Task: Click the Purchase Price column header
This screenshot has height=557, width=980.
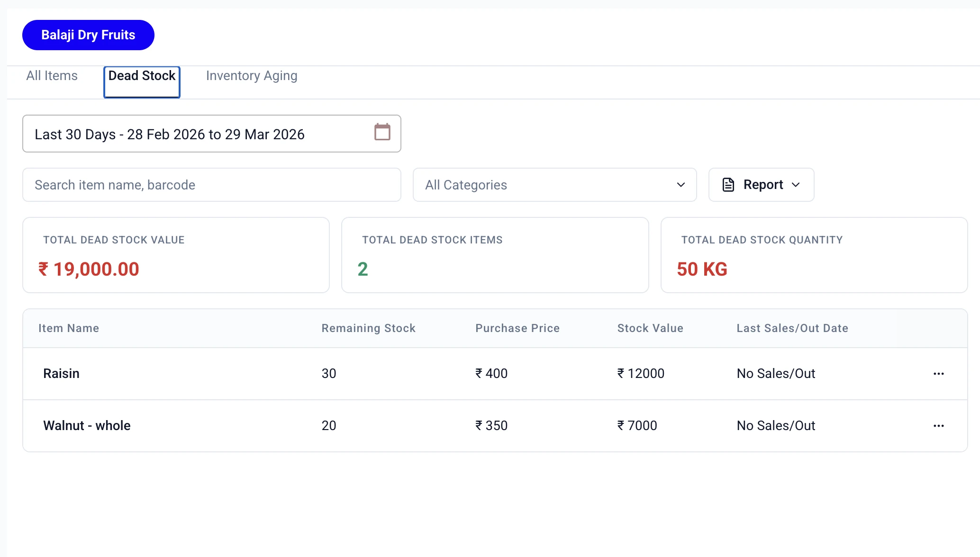Action: [x=517, y=328]
